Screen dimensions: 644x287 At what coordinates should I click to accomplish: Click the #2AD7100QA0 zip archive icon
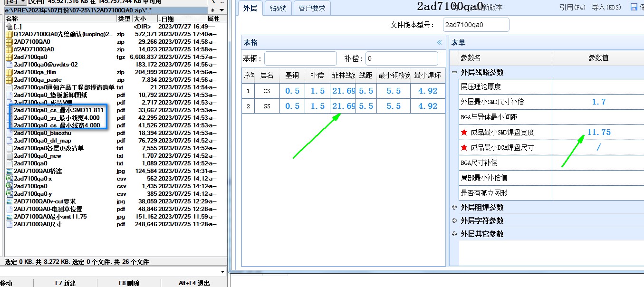coord(9,49)
